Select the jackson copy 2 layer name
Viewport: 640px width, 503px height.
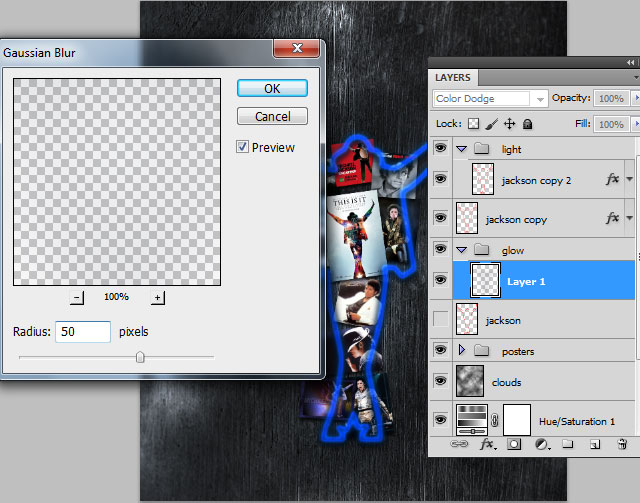click(536, 180)
